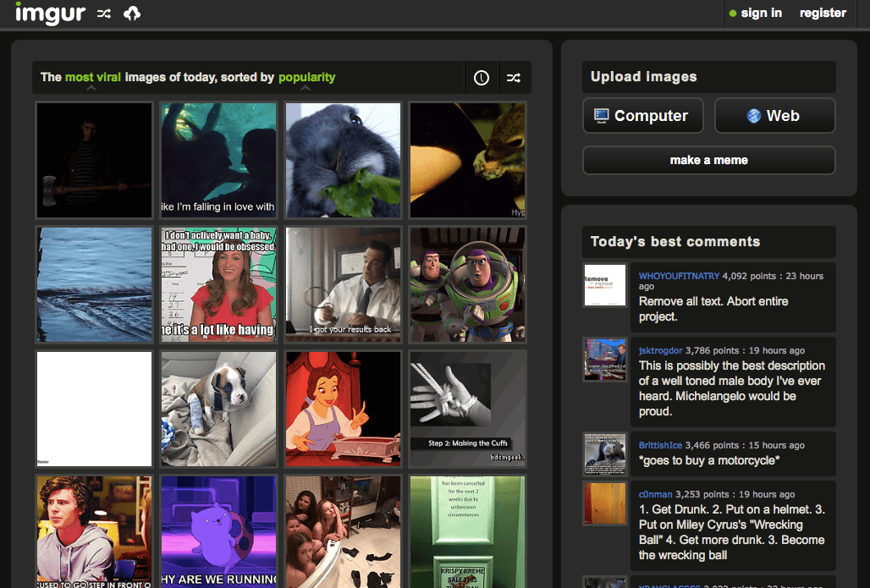Viewport: 870px width, 588px height.
Task: Open the most viral dropdown
Action: 92,78
